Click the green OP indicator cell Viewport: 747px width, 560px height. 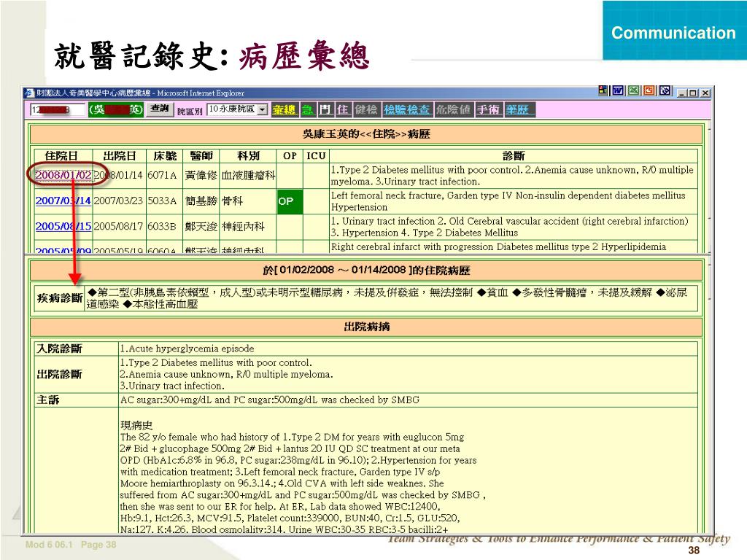click(290, 201)
